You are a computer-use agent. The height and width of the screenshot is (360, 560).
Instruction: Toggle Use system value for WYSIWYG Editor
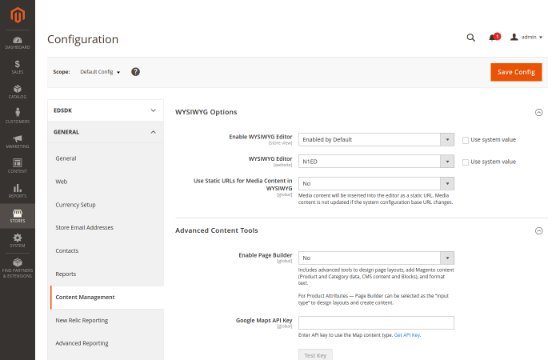coord(465,162)
